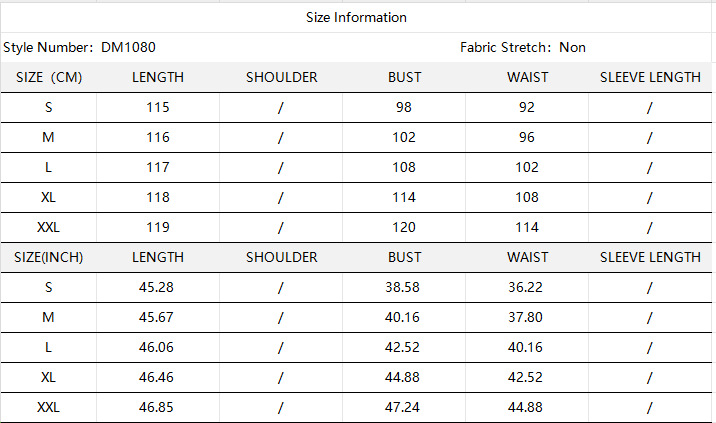Click the SLEEVE LENGTH header in CM table
Screen dimensions: 716x423
pos(650,77)
